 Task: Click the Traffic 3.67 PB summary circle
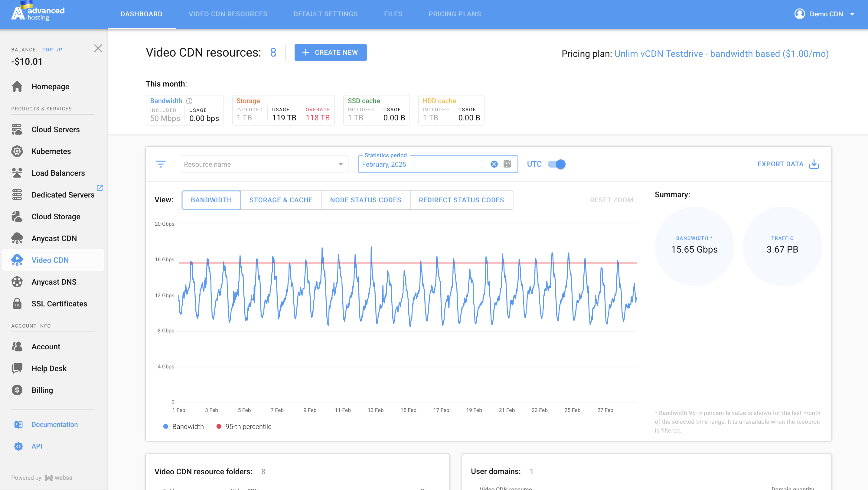(782, 246)
